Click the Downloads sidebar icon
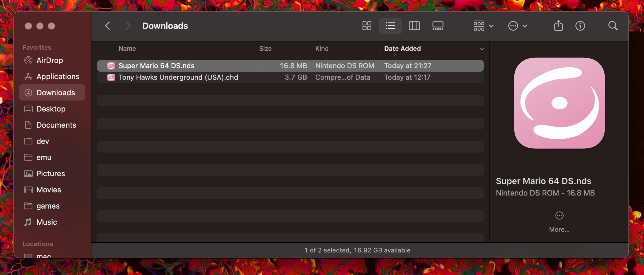This screenshot has height=275, width=644. coord(28,93)
